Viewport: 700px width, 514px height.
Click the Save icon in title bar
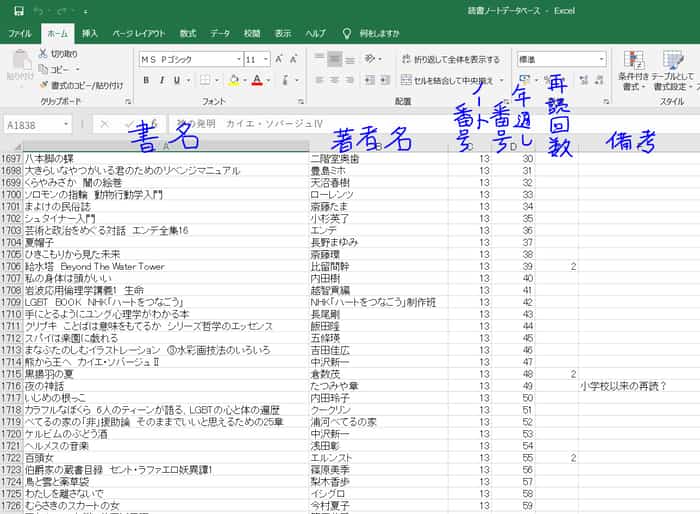coord(18,11)
